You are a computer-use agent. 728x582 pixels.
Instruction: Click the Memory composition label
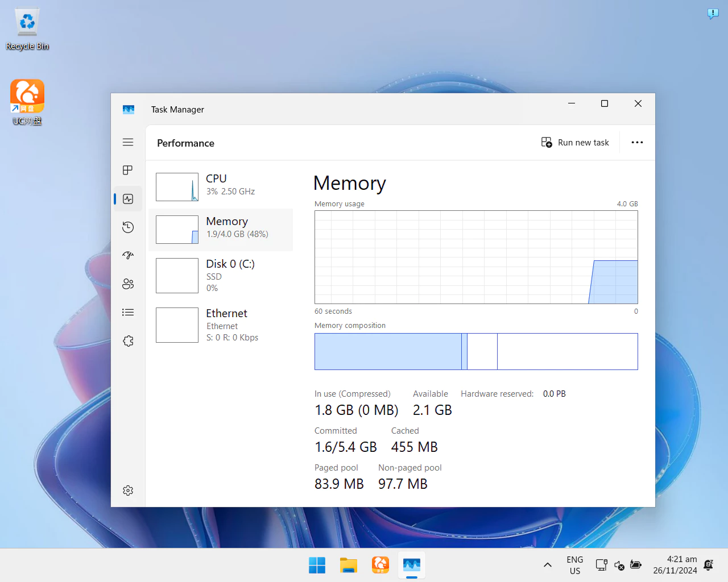pyautogui.click(x=350, y=326)
